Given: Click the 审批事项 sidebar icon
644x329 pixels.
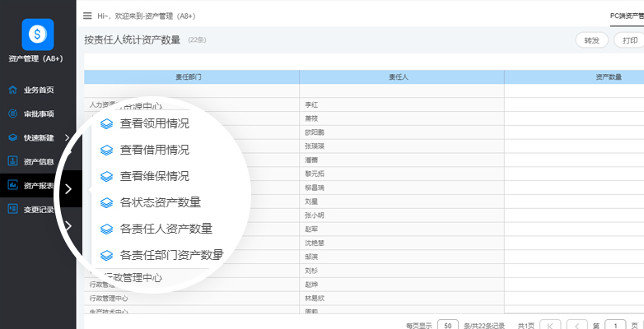Looking at the screenshot, I should pos(13,114).
